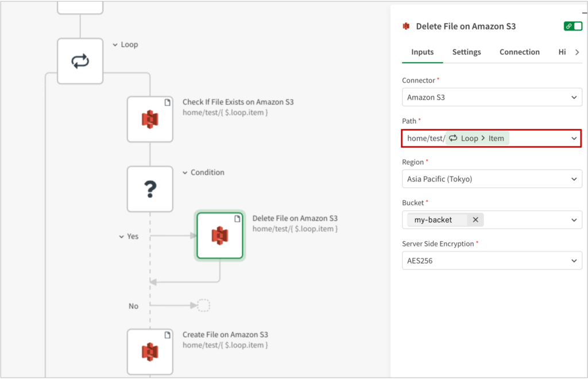Switch to the Connection tab
This screenshot has width=588, height=379.
point(519,52)
